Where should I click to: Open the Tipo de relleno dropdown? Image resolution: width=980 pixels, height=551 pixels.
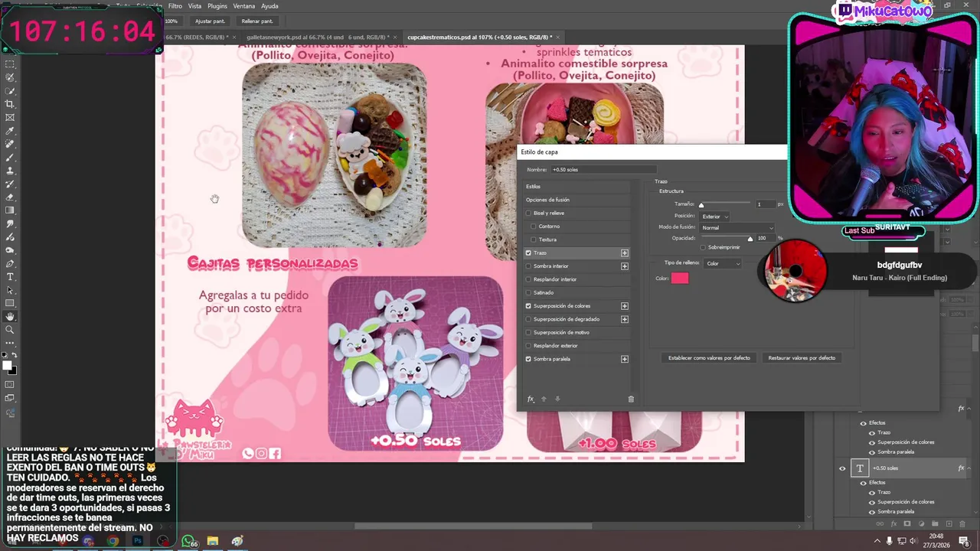(x=724, y=263)
